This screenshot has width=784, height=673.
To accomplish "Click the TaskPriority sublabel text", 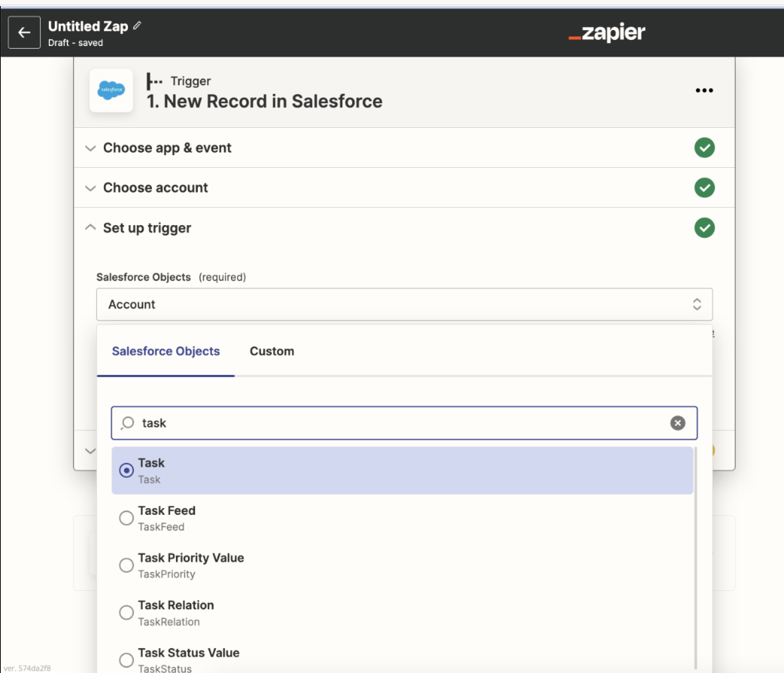I will click(x=166, y=574).
